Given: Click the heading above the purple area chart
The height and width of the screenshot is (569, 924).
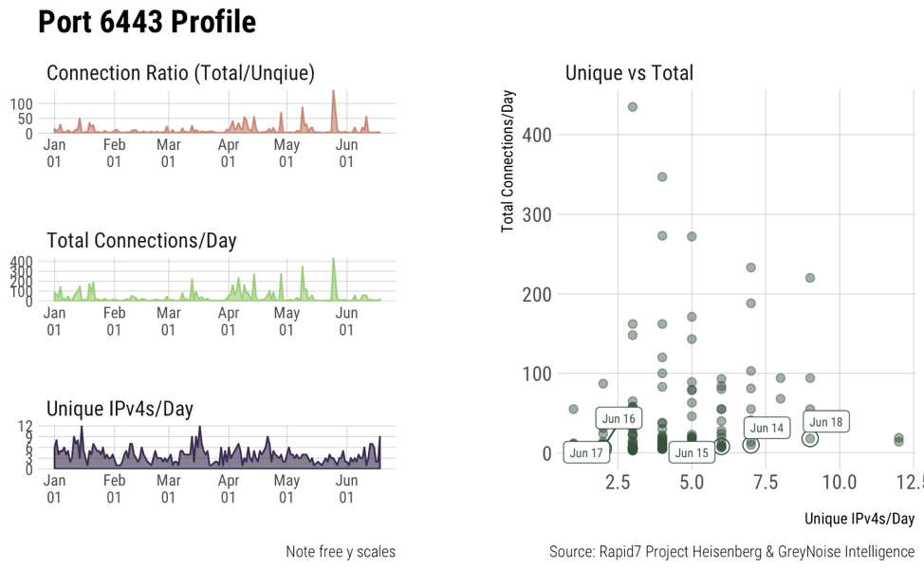Looking at the screenshot, I should click(120, 409).
